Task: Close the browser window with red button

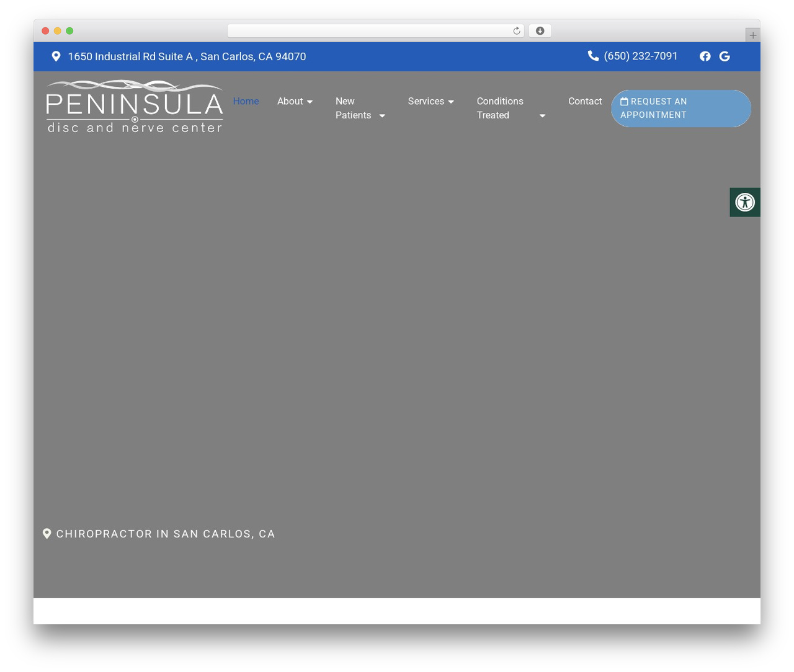Action: click(45, 31)
